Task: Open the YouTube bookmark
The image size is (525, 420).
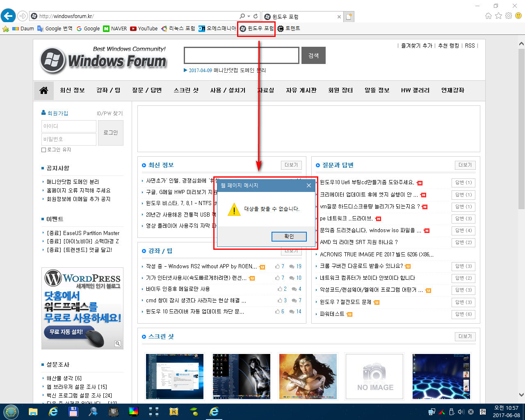Action: click(x=144, y=29)
